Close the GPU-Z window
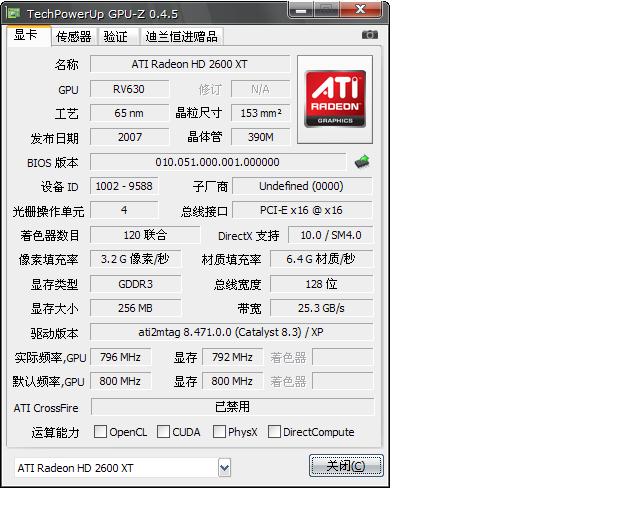Viewport: 640px width, 512px height. click(x=360, y=10)
